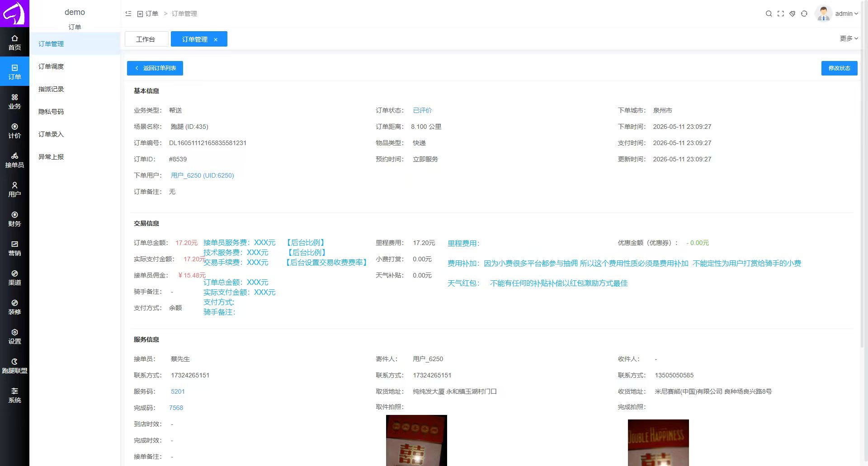This screenshot has width=868, height=466.
Task: Switch to the 工作台 tab
Action: [146, 39]
